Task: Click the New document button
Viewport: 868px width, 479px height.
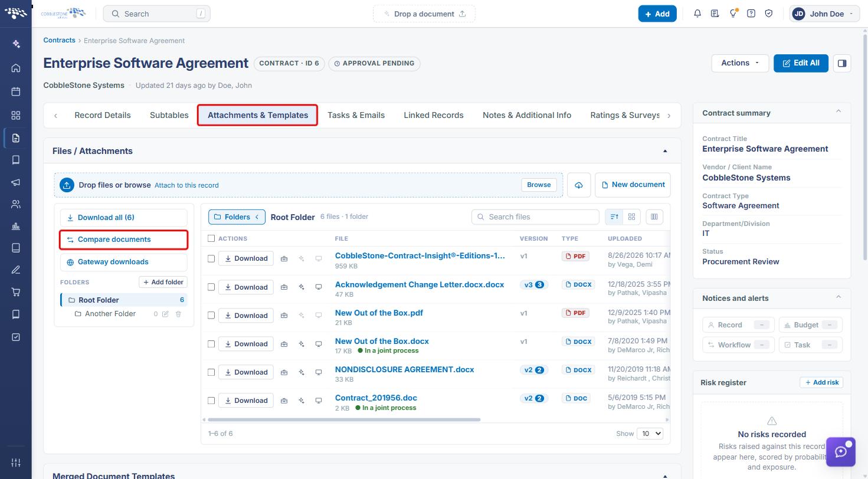Action: point(633,185)
